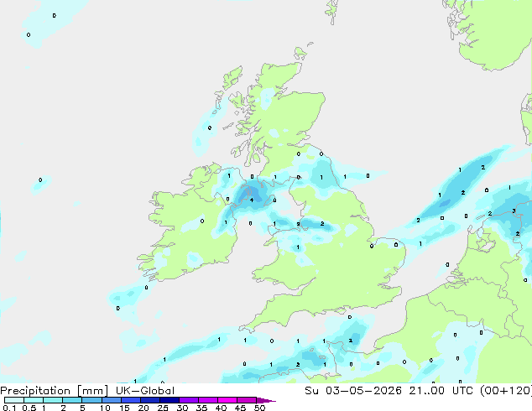The height and width of the screenshot is (411, 532).
Task: Click the over-50 arrow tip of legend
Action: point(266,400)
